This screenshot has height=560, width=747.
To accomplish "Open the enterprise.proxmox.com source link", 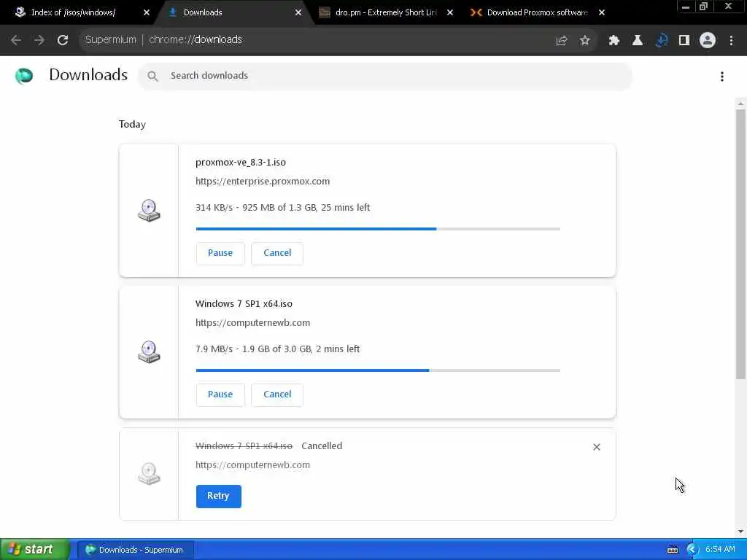I will (x=263, y=182).
